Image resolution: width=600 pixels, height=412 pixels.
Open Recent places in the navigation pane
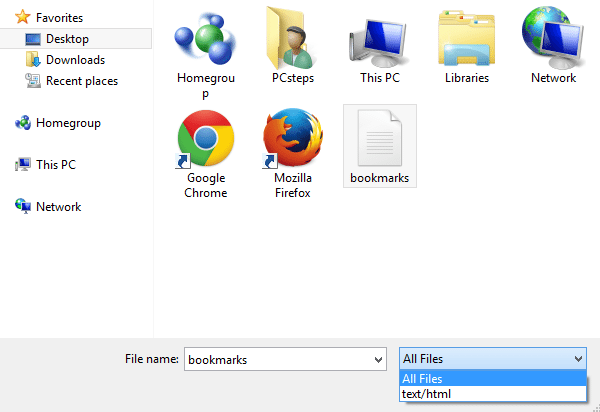coord(82,81)
